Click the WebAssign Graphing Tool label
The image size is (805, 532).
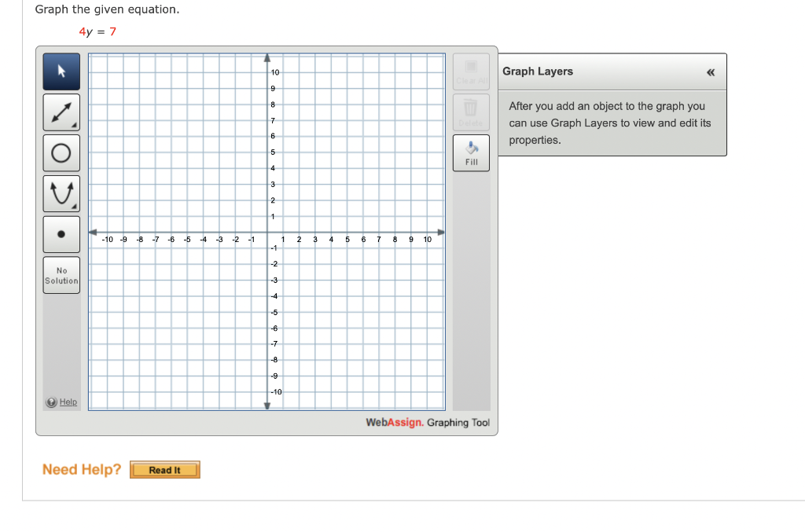point(428,423)
